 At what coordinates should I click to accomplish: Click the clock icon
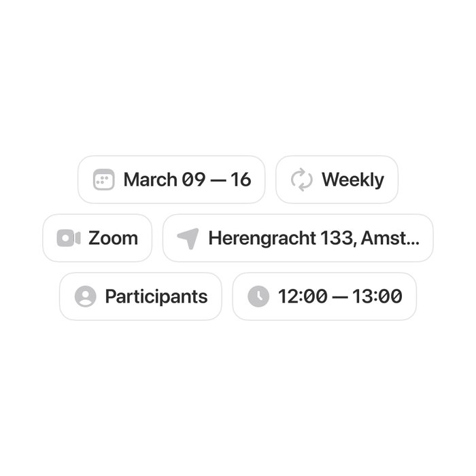(x=258, y=296)
